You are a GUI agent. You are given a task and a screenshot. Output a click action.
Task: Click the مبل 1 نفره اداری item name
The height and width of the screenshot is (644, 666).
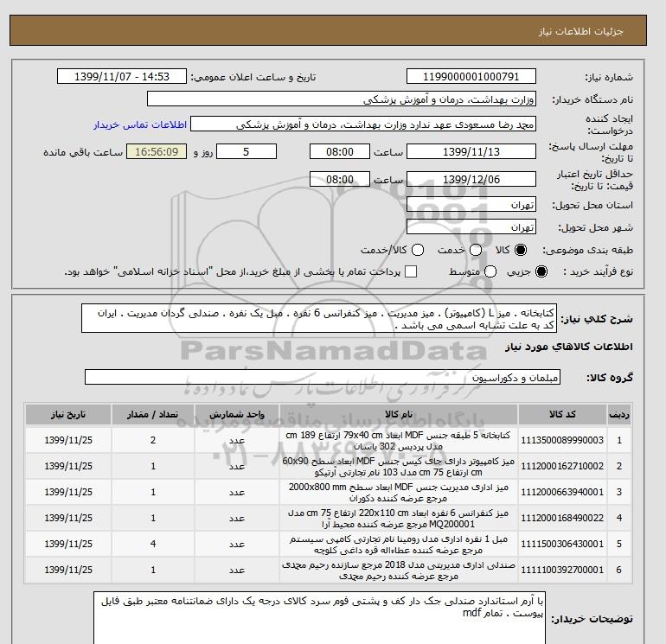[399, 544]
